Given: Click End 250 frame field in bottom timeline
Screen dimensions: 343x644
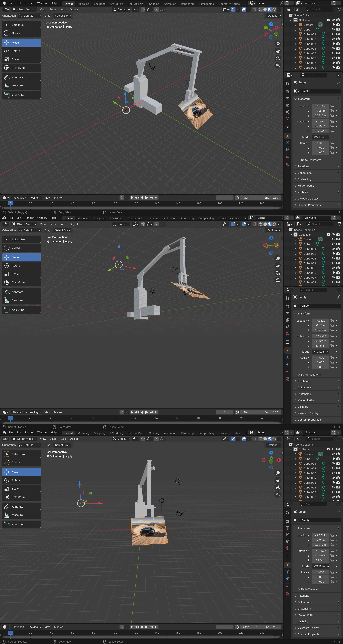Looking at the screenshot, I should click(271, 627).
